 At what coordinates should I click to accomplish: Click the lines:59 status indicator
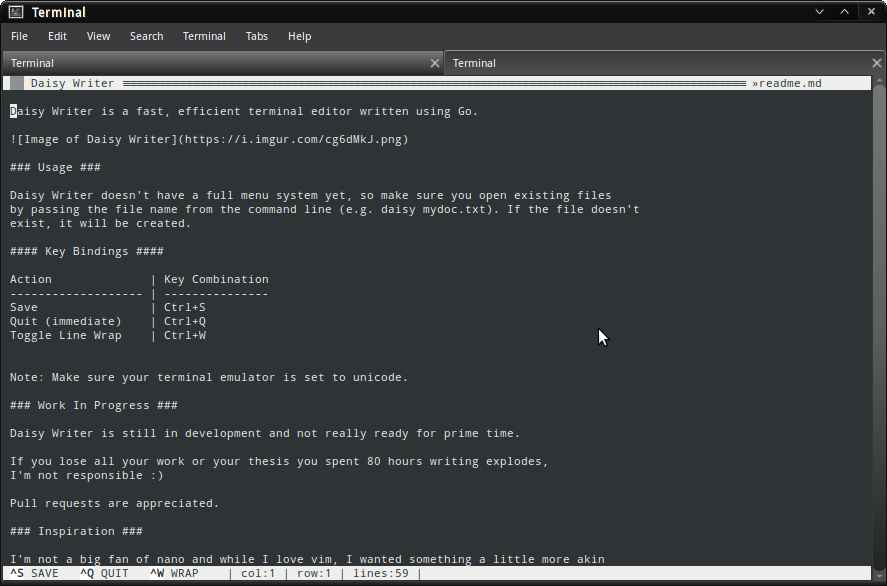(381, 573)
